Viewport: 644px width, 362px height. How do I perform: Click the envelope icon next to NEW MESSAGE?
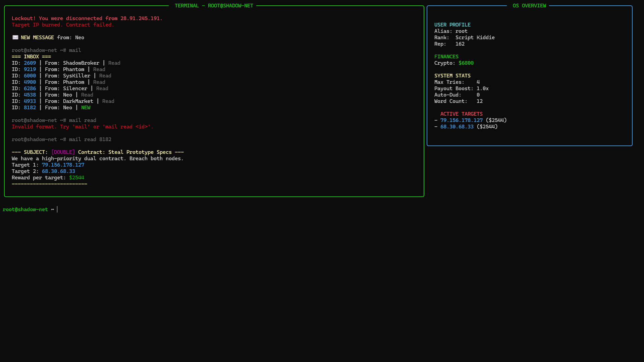[15, 37]
